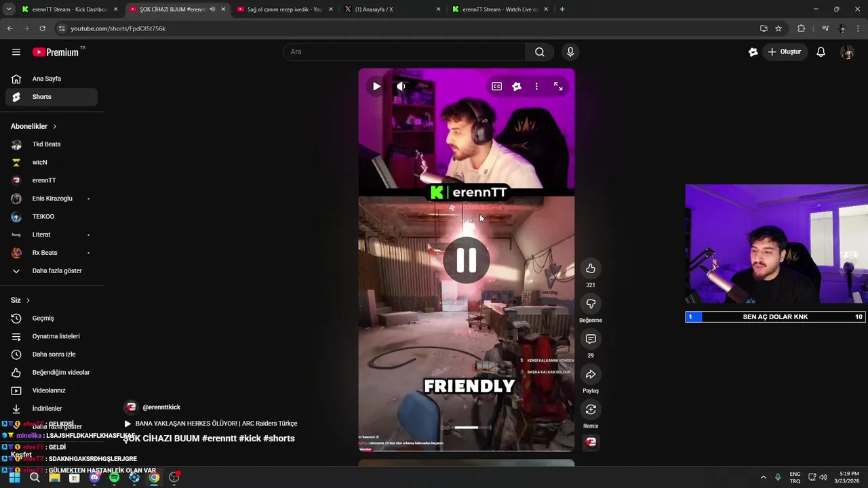The image size is (868, 488).
Task: Reload the page in Chrome
Action: coord(42,28)
